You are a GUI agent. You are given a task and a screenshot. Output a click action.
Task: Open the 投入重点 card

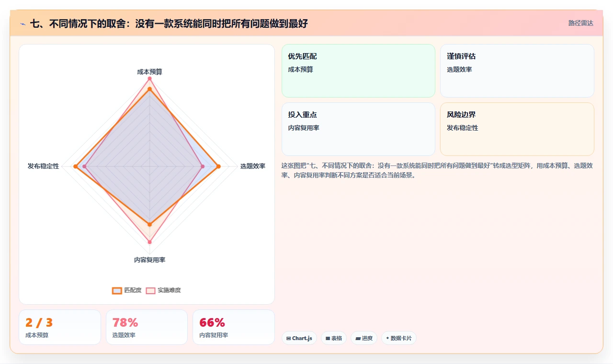click(358, 129)
